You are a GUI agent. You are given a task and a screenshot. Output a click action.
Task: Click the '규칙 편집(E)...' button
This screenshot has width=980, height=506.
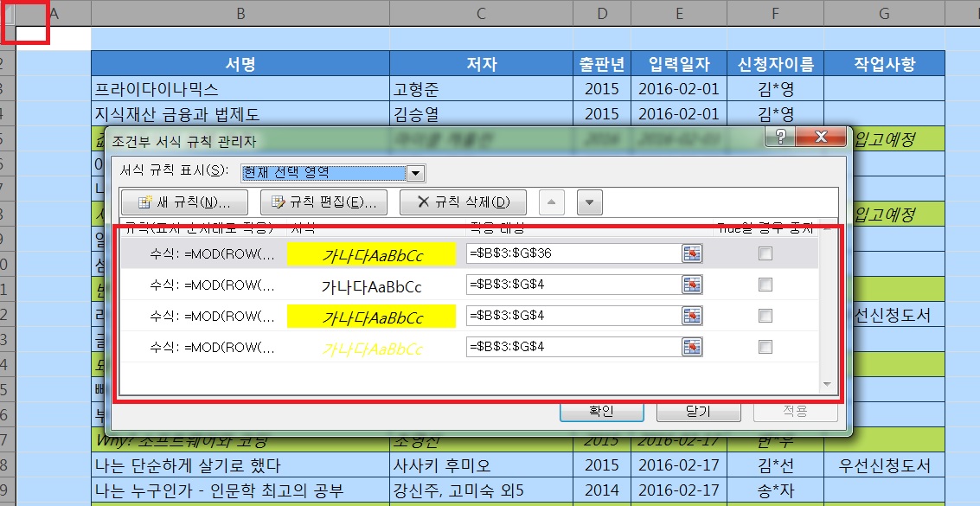[x=324, y=202]
